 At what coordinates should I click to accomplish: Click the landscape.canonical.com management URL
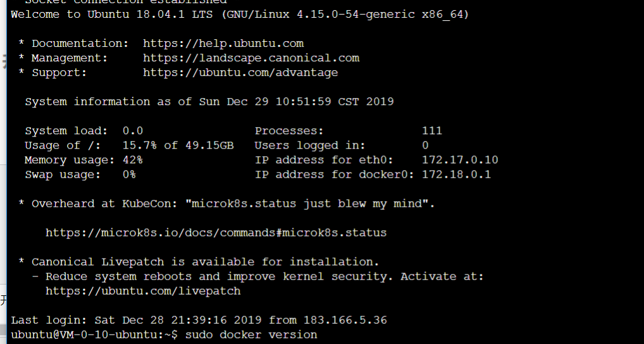251,58
